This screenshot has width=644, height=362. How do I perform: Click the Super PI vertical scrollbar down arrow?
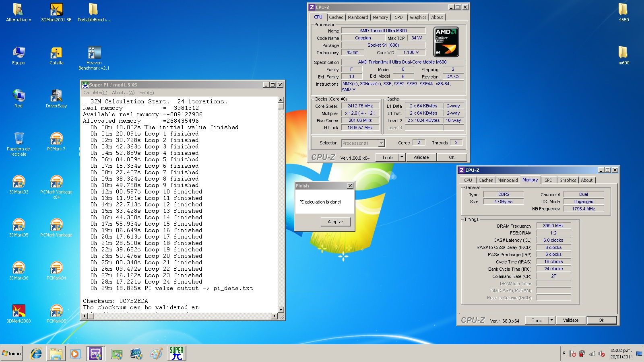(x=281, y=310)
